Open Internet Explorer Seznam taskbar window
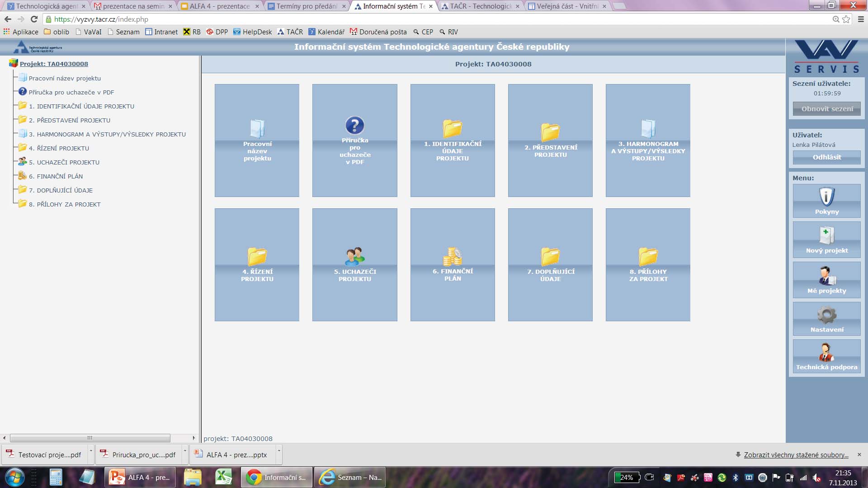This screenshot has height=488, width=868. (x=350, y=477)
